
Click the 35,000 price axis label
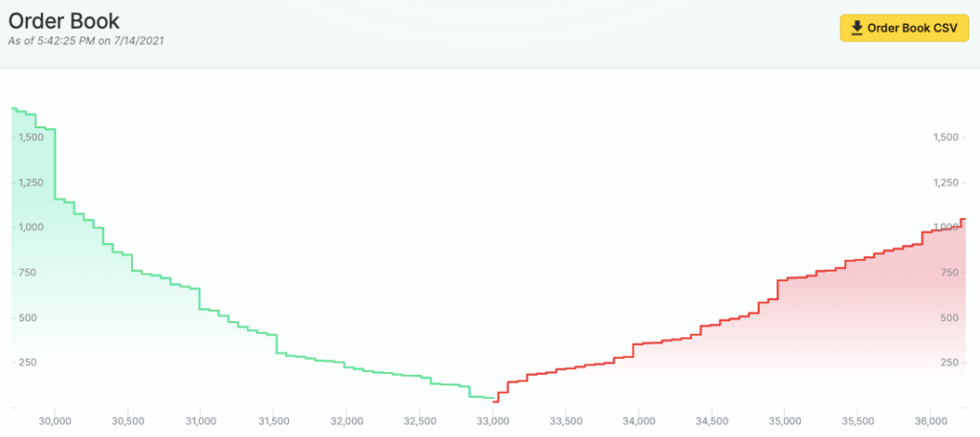point(785,422)
